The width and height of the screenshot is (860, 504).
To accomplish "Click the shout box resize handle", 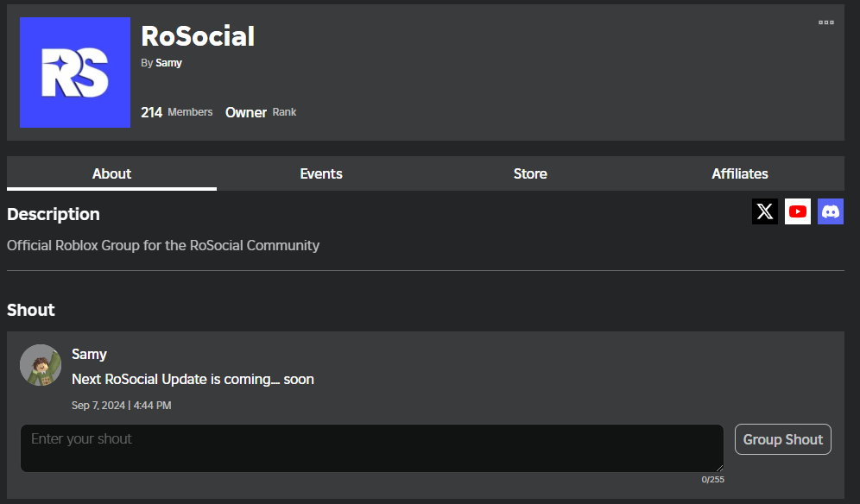I will (x=719, y=468).
